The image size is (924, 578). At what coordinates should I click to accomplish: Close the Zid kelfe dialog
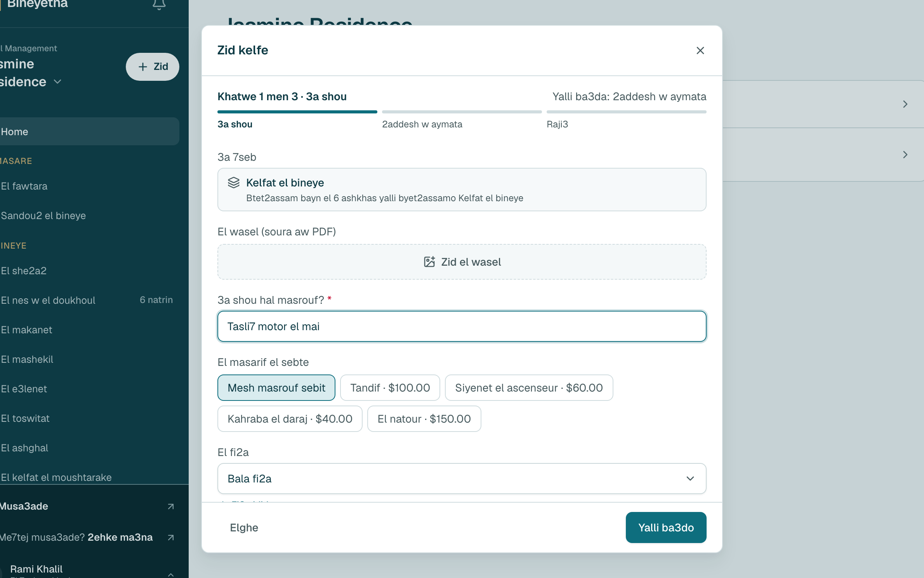click(x=700, y=50)
